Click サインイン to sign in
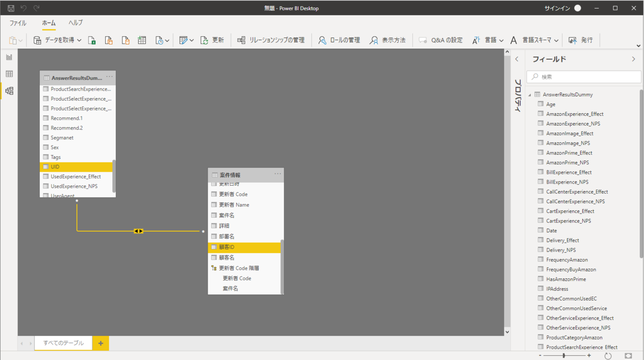The image size is (644, 360). (x=557, y=8)
